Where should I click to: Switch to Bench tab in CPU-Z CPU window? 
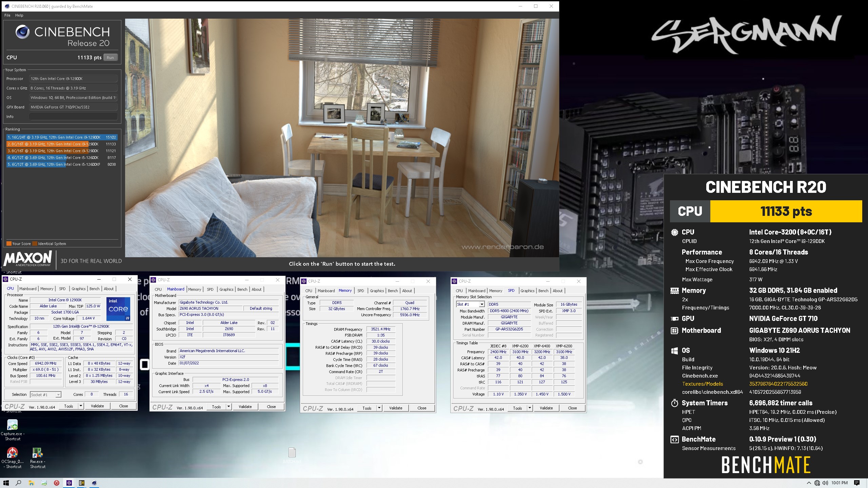coord(95,289)
